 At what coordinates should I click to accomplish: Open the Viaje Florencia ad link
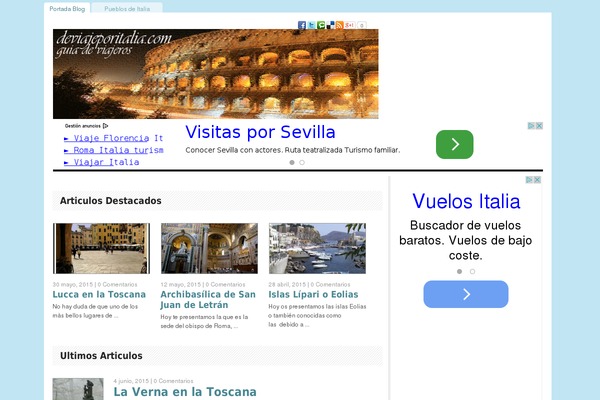[114, 138]
